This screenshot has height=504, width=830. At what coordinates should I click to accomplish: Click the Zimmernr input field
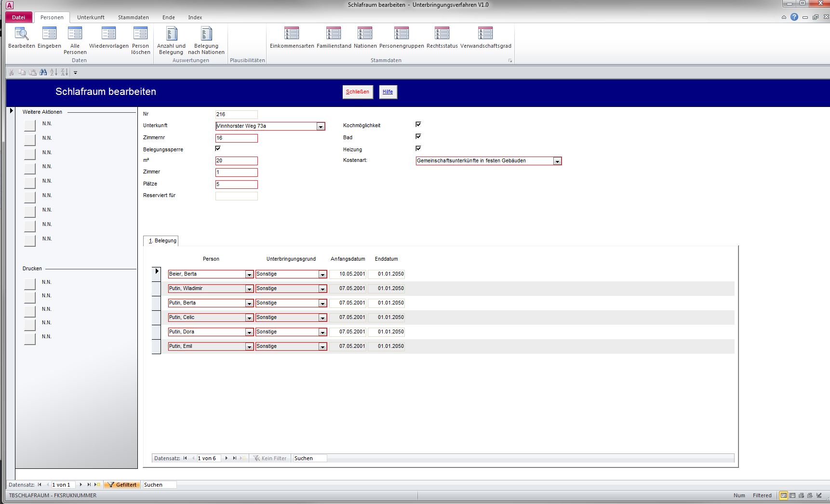coord(237,138)
